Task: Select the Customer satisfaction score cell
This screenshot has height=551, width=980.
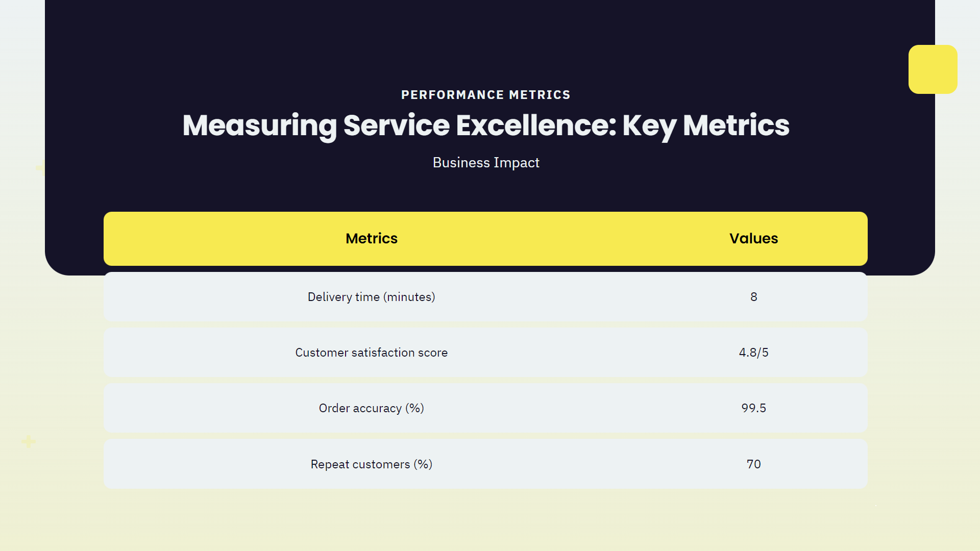Action: tap(371, 353)
